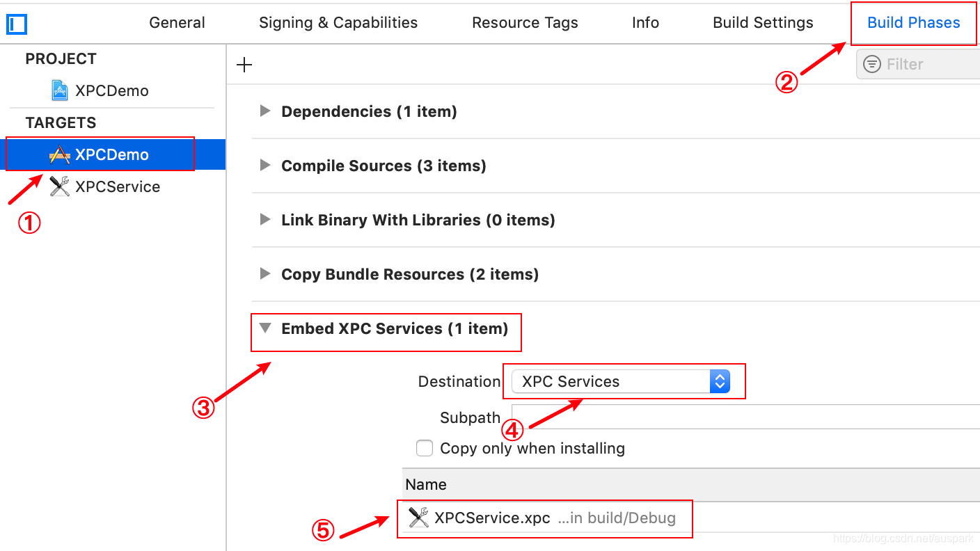Click the Subpath input field
980x551 pixels.
pos(745,417)
